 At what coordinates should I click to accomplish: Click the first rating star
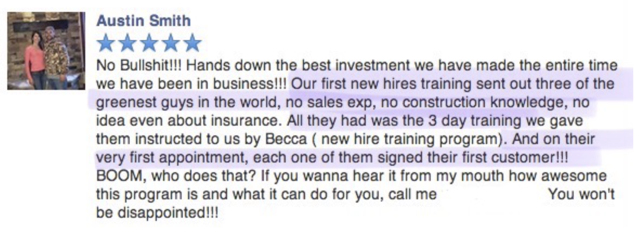click(106, 43)
